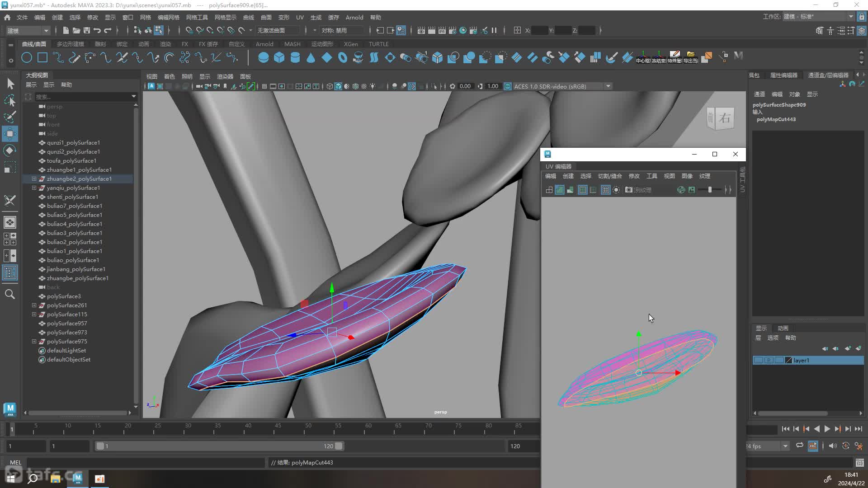
Task: Open the 文件 menu
Action: [x=22, y=17]
